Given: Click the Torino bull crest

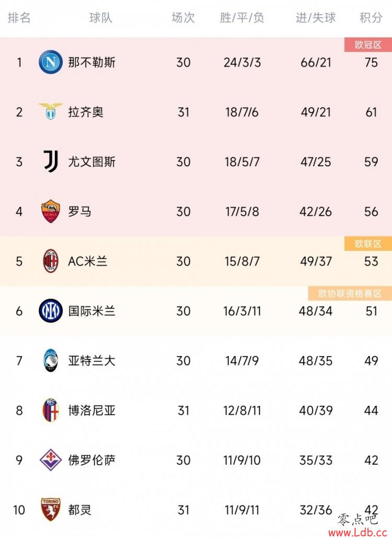Looking at the screenshot, I should pyautogui.click(x=50, y=510).
